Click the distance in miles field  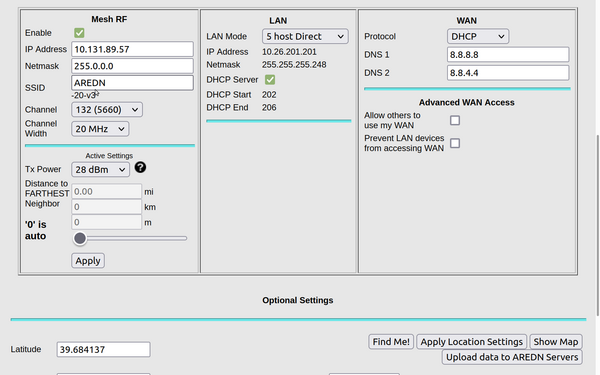click(106, 192)
